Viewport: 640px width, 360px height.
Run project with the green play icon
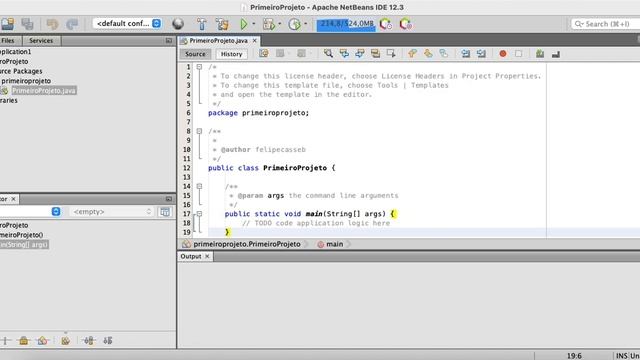coord(244,24)
